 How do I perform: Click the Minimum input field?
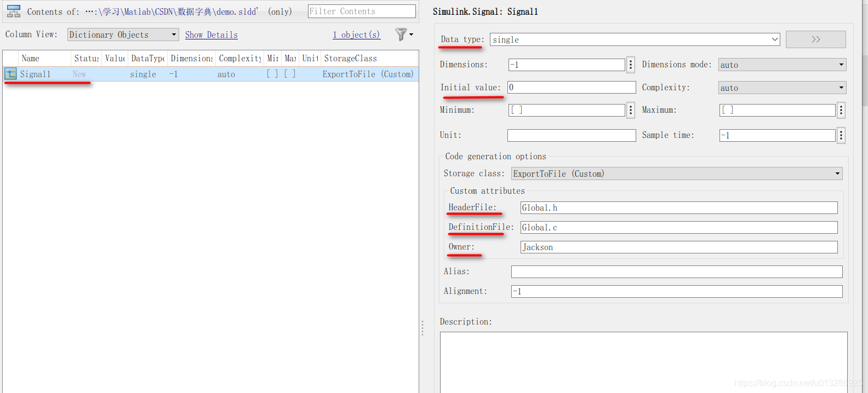[567, 110]
